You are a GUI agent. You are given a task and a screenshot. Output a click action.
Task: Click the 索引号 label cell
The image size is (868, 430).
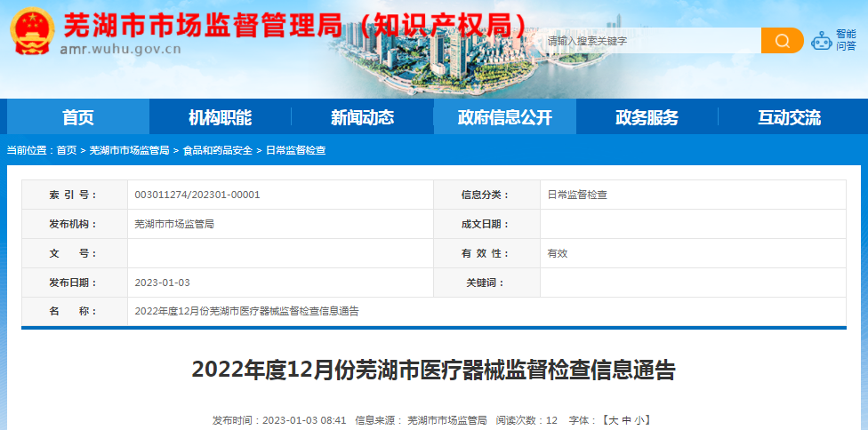[75, 195]
